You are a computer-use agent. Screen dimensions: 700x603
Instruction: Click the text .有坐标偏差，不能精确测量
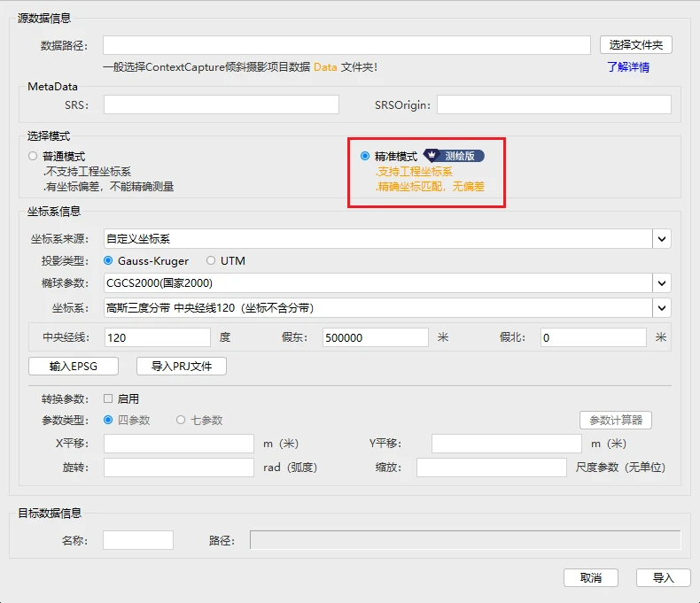pyautogui.click(x=108, y=187)
